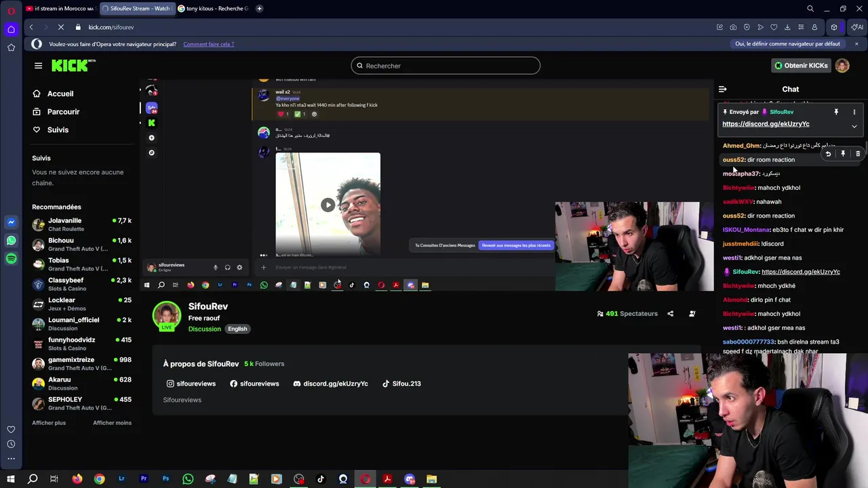Click the English language tag

tap(237, 329)
